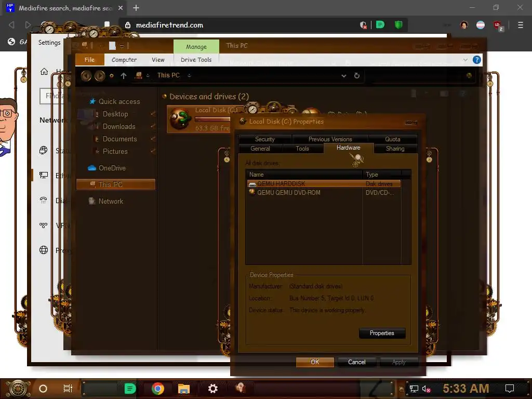This screenshot has width=532, height=399.
Task: Click the uBlock extension icon with badge 2
Action: 498,25
